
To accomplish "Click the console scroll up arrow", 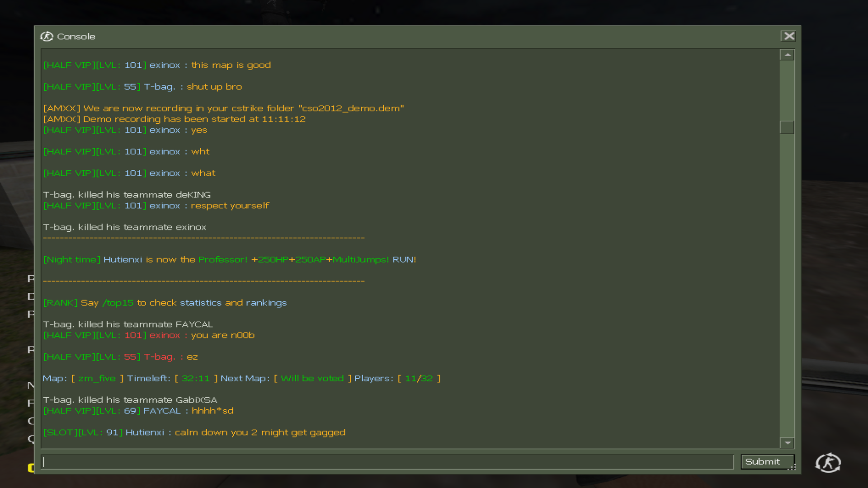I will coord(787,55).
